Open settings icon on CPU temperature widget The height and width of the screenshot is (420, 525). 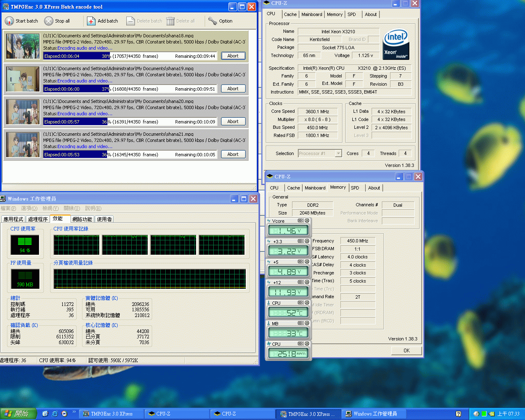tap(301, 303)
